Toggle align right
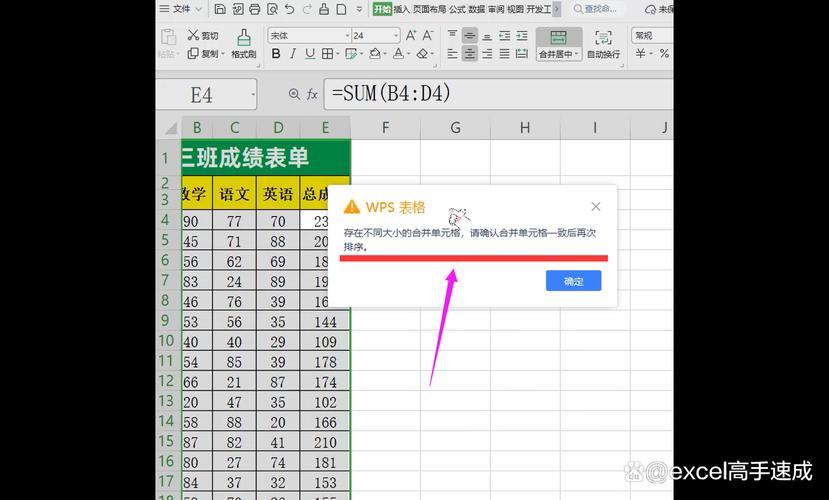 click(x=487, y=53)
